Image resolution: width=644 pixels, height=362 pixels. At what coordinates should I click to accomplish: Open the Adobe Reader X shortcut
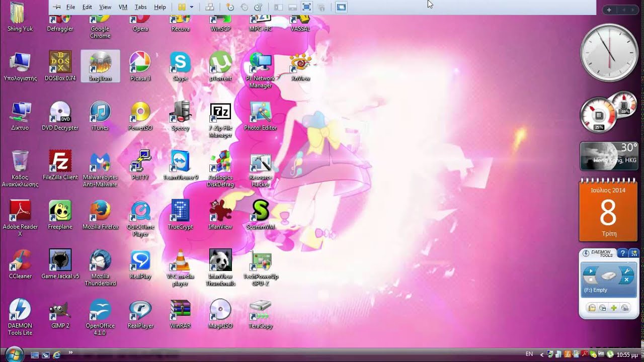tap(20, 219)
